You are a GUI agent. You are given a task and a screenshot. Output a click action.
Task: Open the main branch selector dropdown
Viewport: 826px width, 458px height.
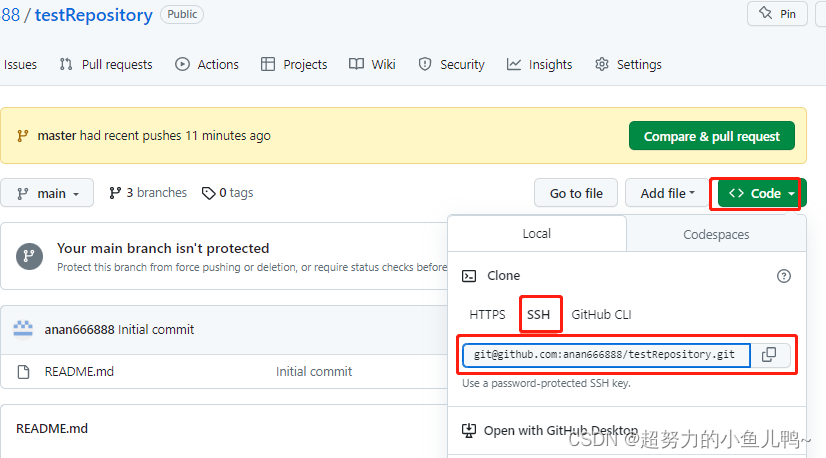click(x=47, y=193)
